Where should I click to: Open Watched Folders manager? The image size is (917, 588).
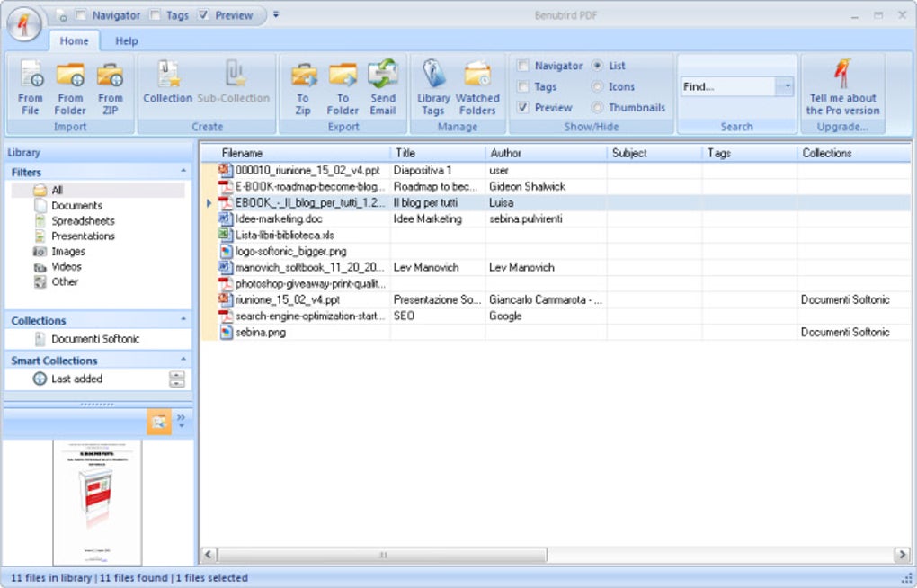477,87
